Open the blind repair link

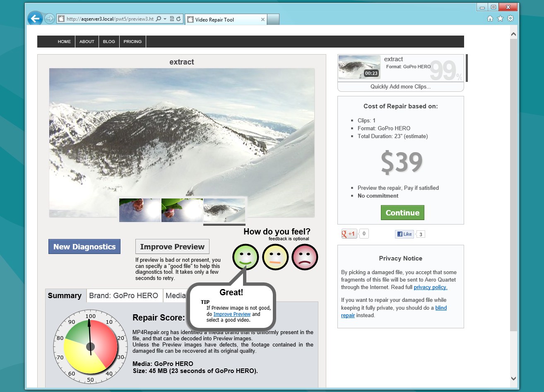(394, 311)
